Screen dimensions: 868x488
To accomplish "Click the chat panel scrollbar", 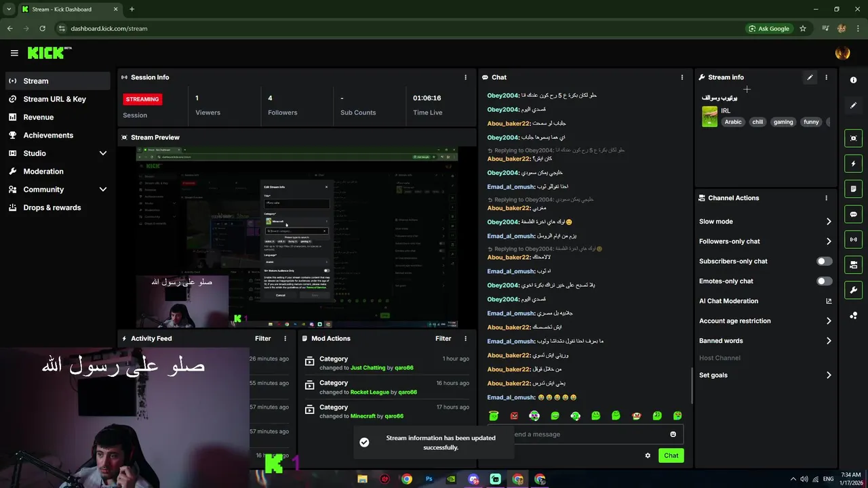I will 691,385.
